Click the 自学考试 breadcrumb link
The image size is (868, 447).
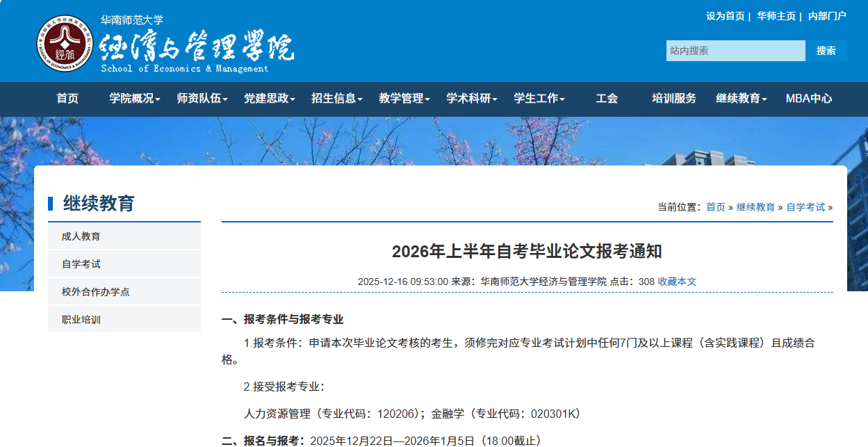point(805,207)
